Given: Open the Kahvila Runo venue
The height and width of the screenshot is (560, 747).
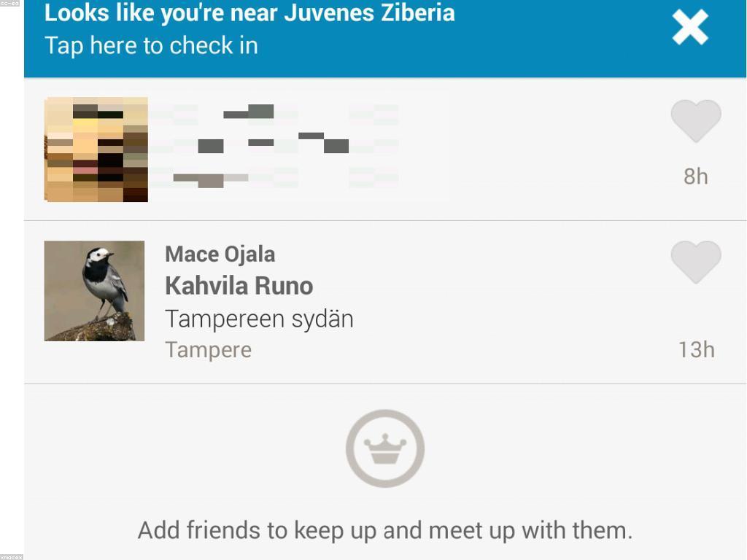Looking at the screenshot, I should coord(239,286).
